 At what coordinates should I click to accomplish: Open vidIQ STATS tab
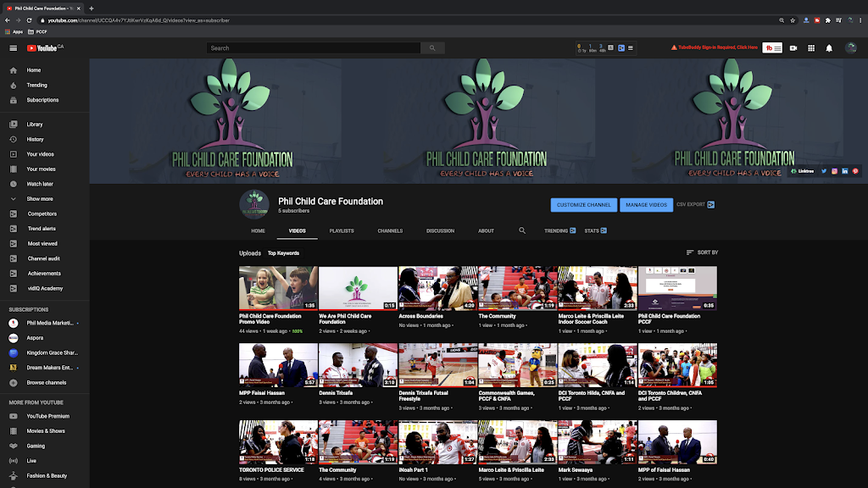(x=596, y=230)
